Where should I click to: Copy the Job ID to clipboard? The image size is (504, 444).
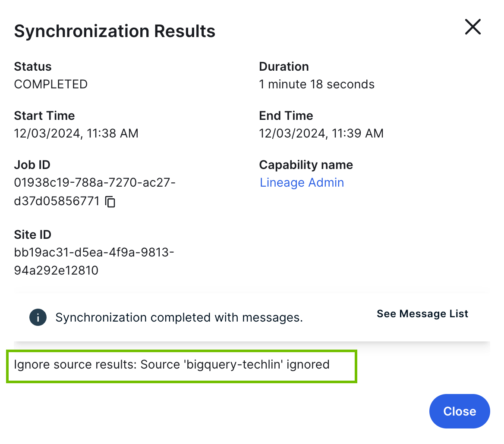pyautogui.click(x=111, y=201)
